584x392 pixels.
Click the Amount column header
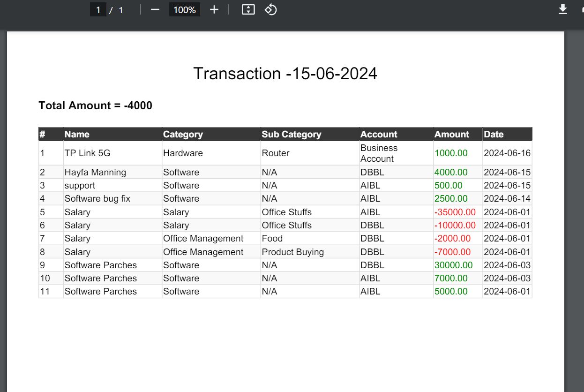click(451, 134)
